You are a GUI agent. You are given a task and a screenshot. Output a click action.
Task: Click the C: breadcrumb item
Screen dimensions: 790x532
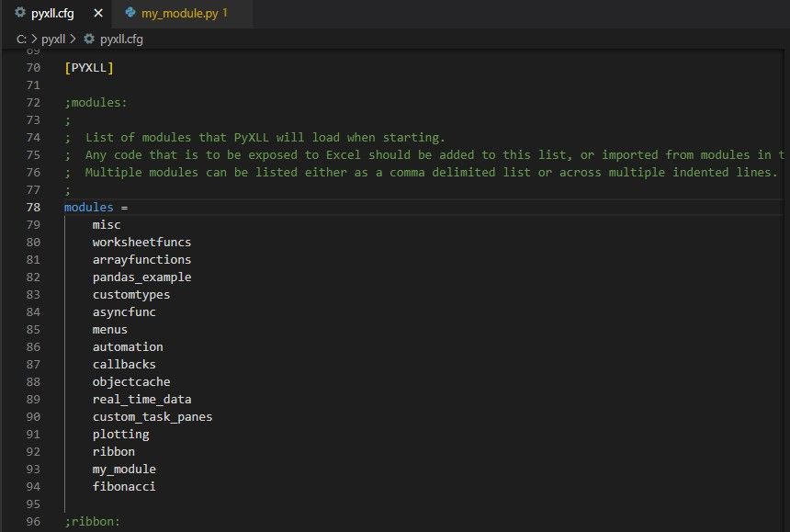pyautogui.click(x=23, y=40)
